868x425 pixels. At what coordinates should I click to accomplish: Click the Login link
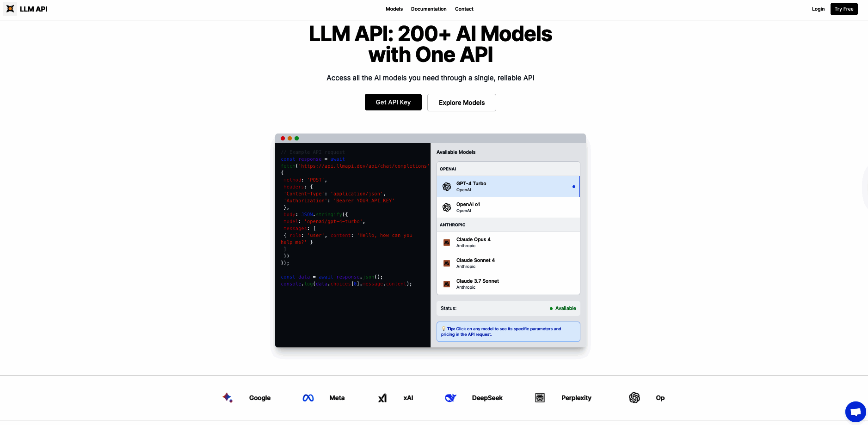818,9
